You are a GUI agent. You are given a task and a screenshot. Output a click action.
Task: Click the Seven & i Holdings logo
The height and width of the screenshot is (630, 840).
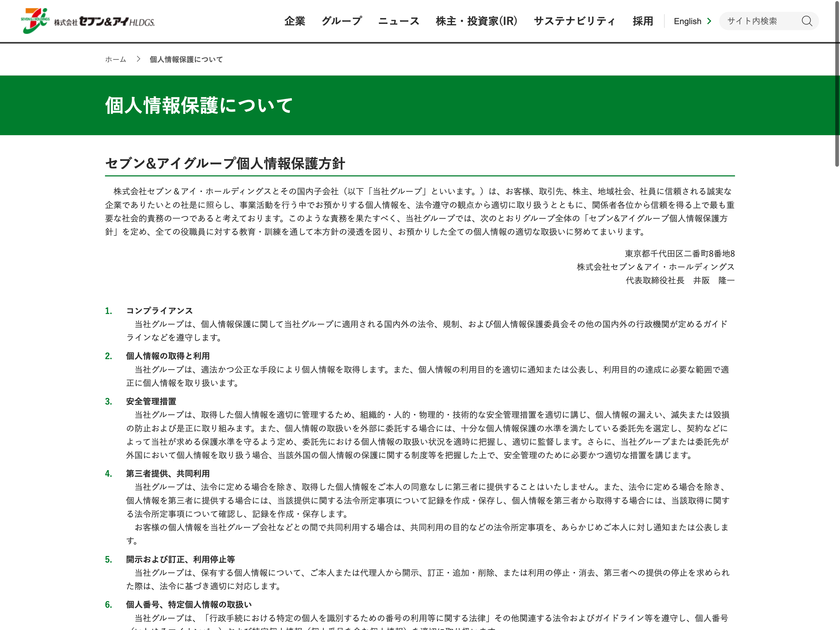click(x=88, y=21)
